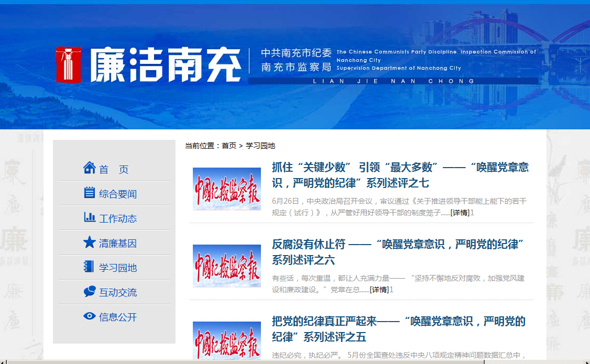Click 首页 in the breadcrumb path
The height and width of the screenshot is (364, 590).
pos(229,146)
